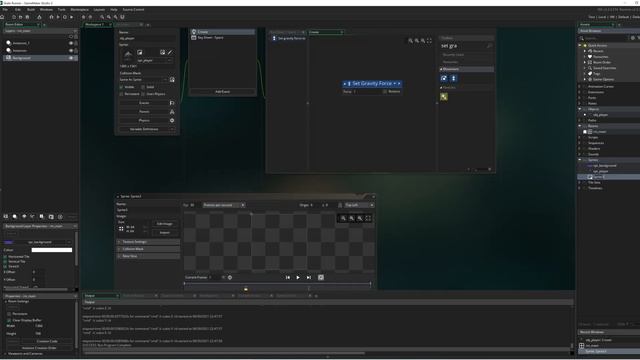This screenshot has width=640, height=360.
Task: Click the Save project toolbar icon
Action: coord(27,17)
